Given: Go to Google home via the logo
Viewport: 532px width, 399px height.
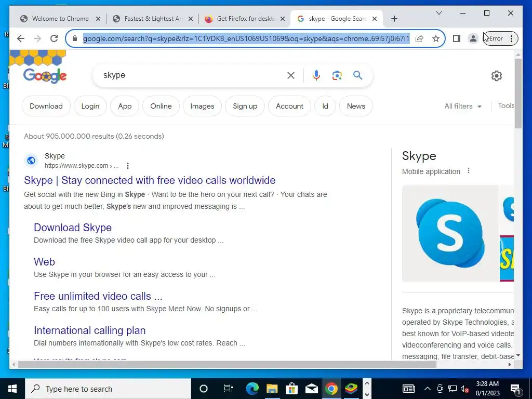Looking at the screenshot, I should click(45, 76).
